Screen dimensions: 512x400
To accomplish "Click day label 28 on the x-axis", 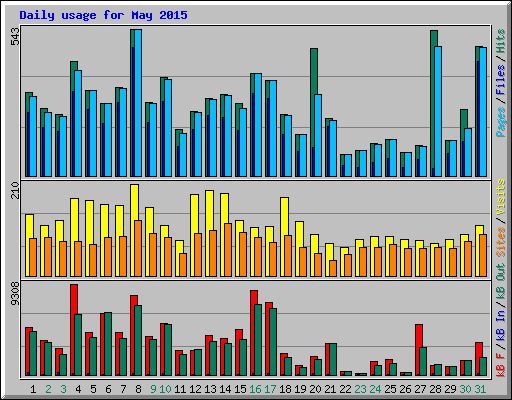I will pos(435,389).
